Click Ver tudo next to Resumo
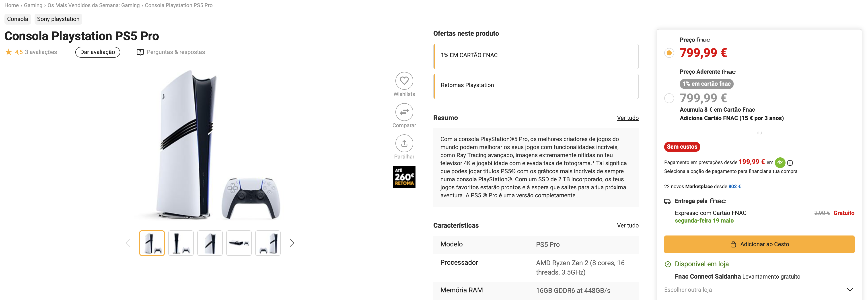868x300 pixels. [x=627, y=118]
